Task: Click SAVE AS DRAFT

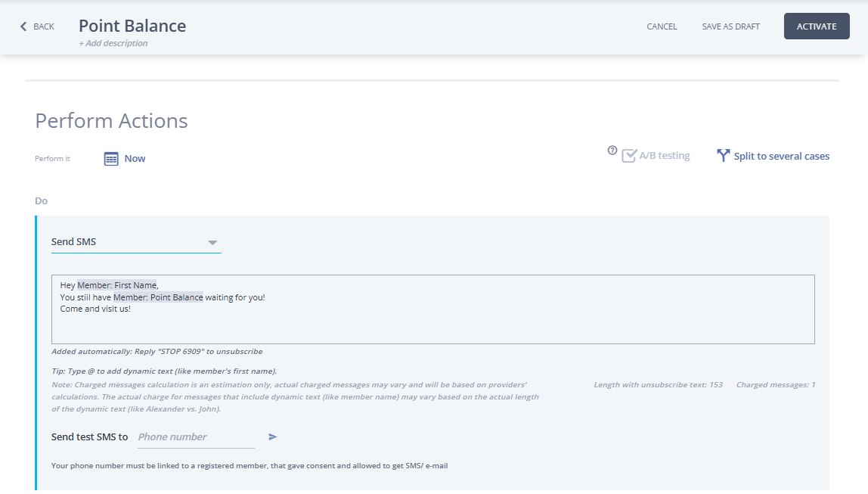Action: [x=730, y=26]
